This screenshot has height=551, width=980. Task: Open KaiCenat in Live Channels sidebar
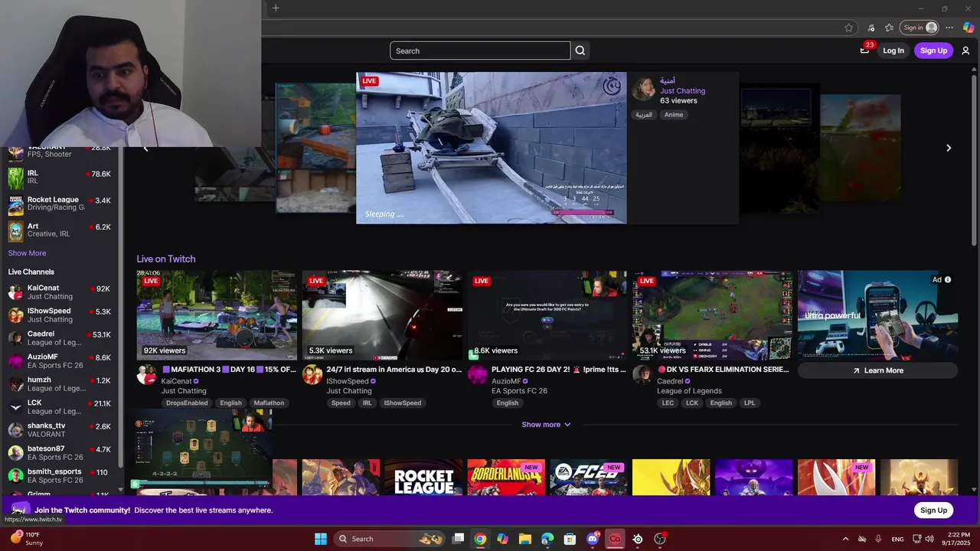tap(60, 292)
